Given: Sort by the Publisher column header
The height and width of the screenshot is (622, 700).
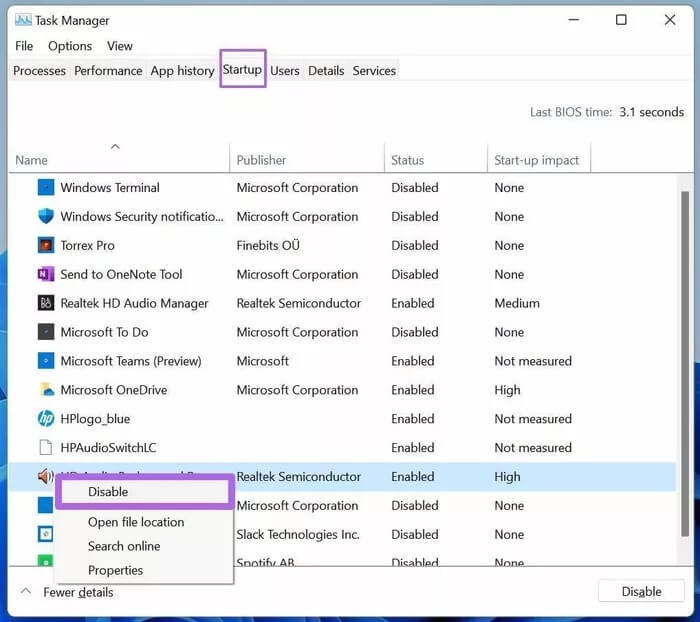Looking at the screenshot, I should 307,160.
